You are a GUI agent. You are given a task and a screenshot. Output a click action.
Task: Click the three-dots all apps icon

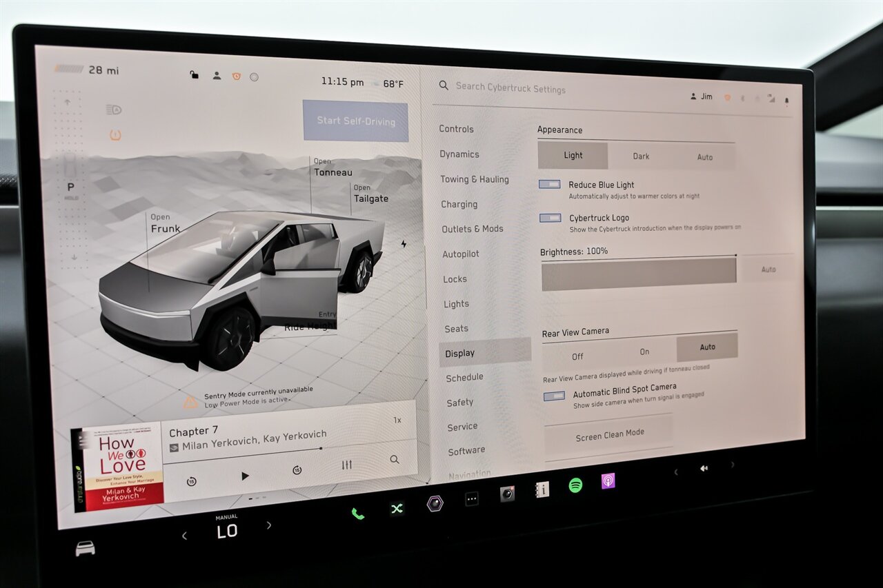[x=472, y=499]
